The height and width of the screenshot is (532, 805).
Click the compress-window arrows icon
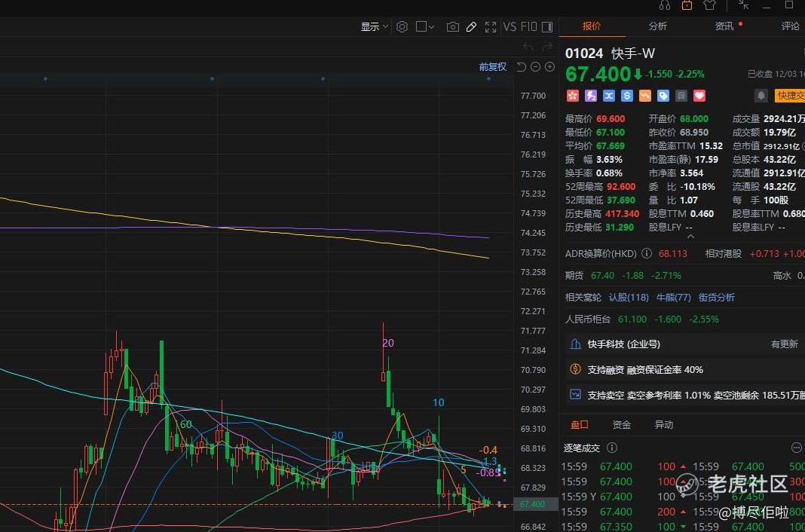point(743,5)
